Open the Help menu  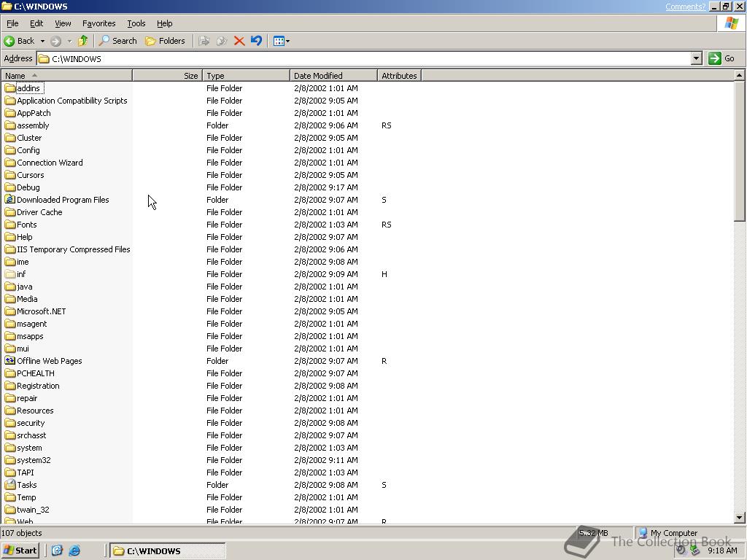(x=164, y=23)
